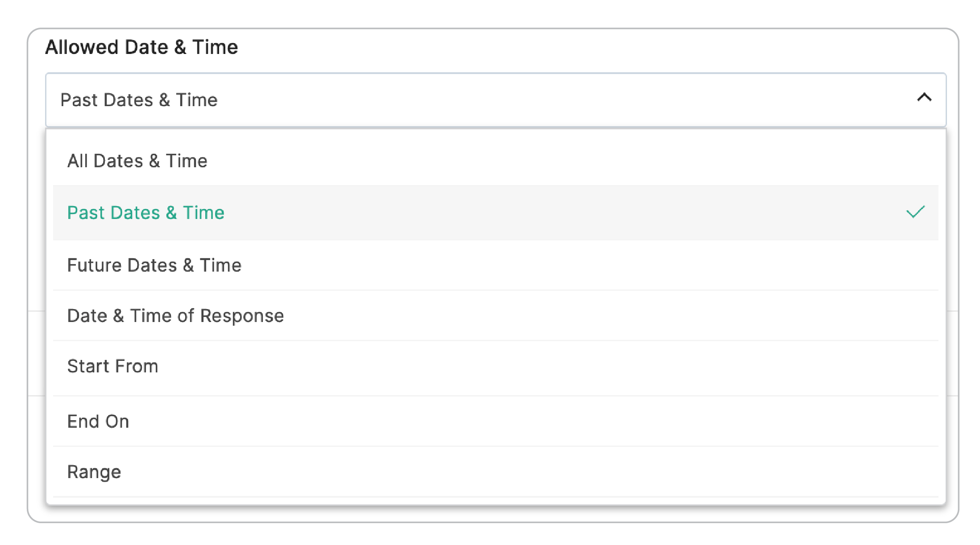Set allowed dates to future only

tap(154, 265)
